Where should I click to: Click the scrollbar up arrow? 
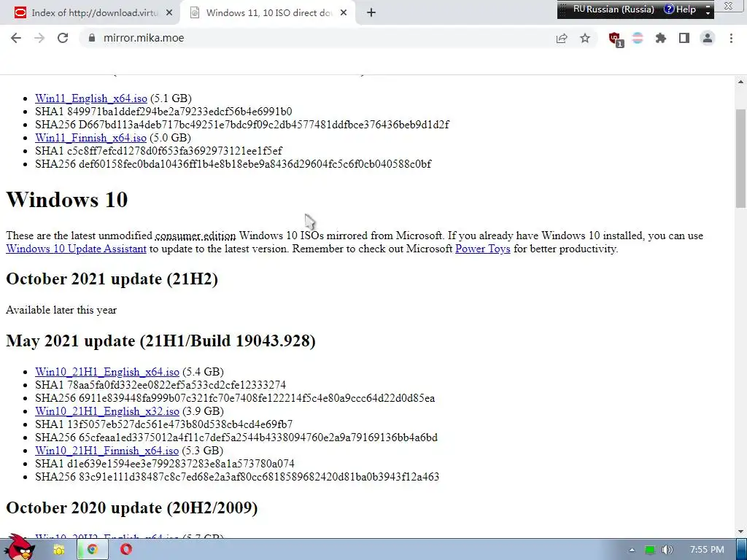click(741, 82)
